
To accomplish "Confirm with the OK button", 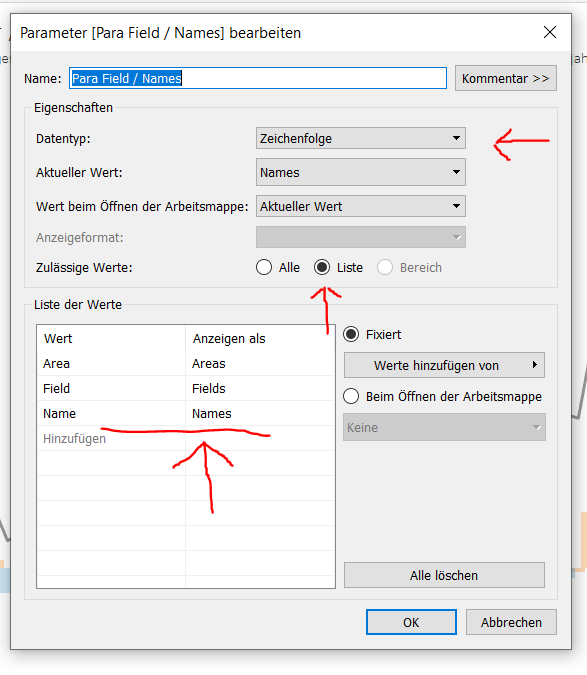I will [x=411, y=622].
